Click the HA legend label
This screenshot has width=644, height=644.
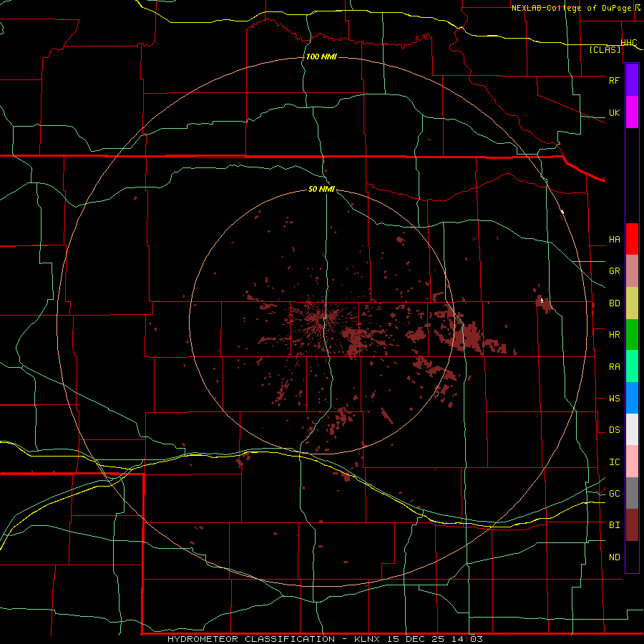(x=614, y=240)
